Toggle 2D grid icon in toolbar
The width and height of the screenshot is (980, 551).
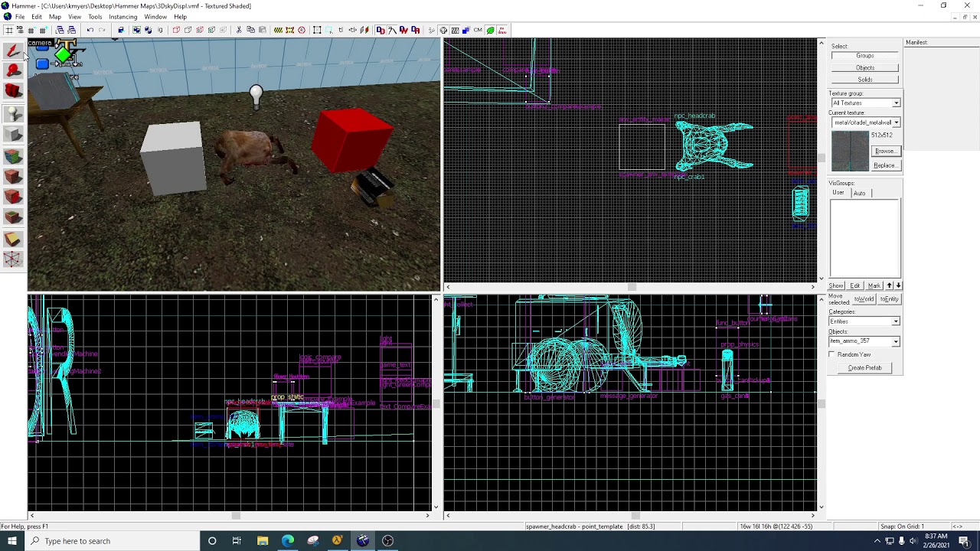[8, 30]
